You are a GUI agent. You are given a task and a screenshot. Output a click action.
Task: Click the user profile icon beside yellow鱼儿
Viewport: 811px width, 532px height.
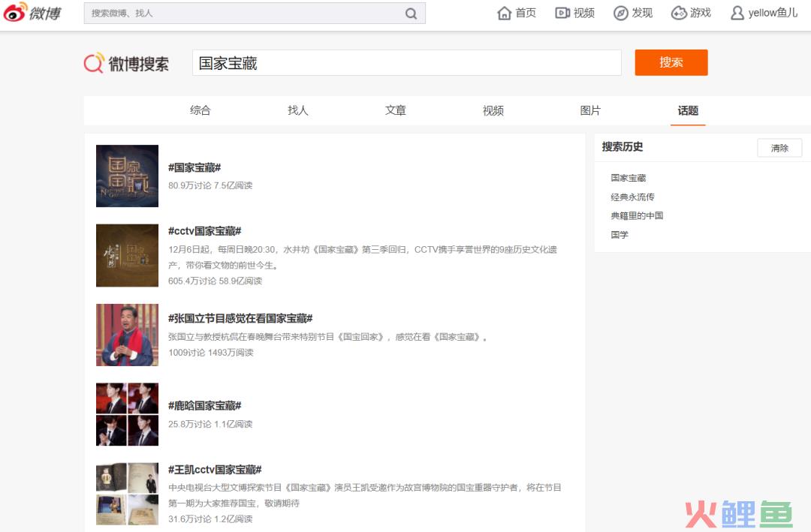tap(737, 13)
